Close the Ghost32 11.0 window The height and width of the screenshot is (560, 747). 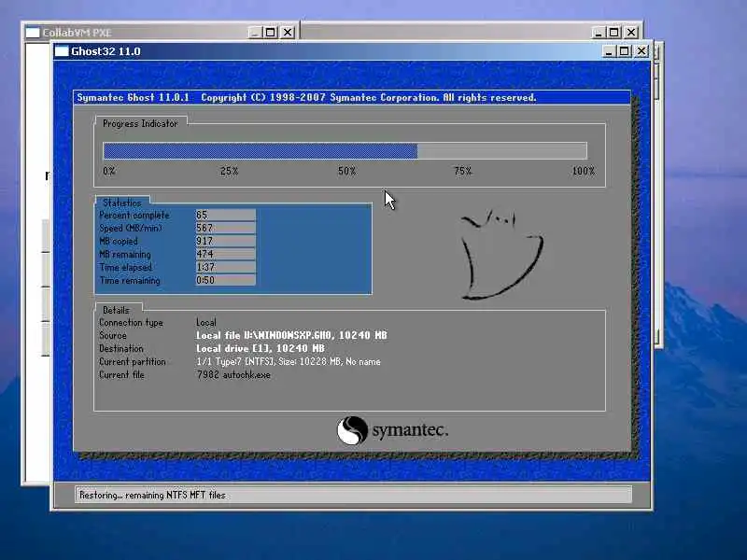pyautogui.click(x=641, y=51)
